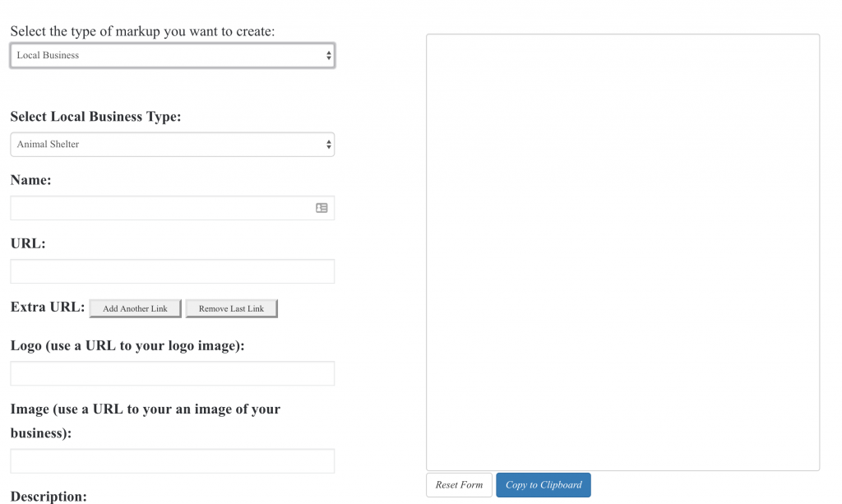The width and height of the screenshot is (842, 504).
Task: Click the 'Extra URL:' label text
Action: pos(47,307)
